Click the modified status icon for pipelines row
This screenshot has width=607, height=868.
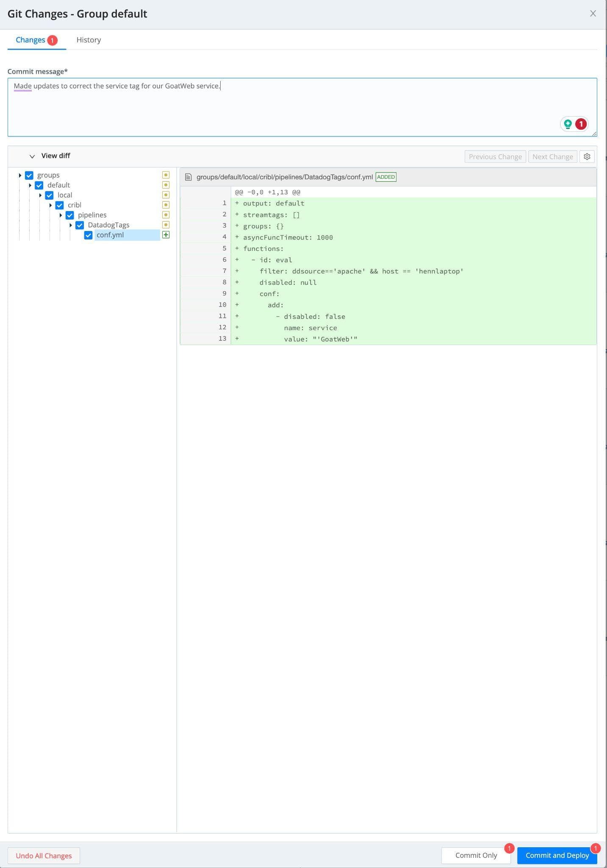point(166,215)
